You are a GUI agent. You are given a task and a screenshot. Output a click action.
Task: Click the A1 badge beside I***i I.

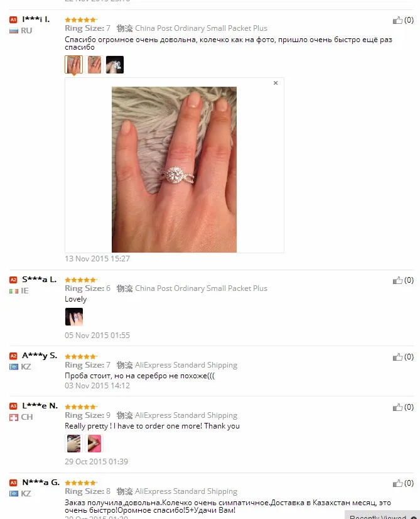13,20
